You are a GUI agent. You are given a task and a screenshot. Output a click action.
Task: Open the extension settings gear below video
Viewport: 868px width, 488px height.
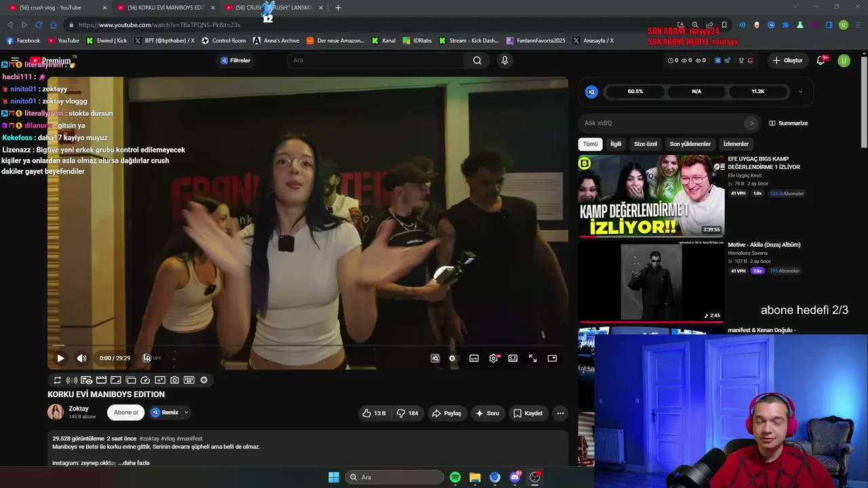[204, 380]
